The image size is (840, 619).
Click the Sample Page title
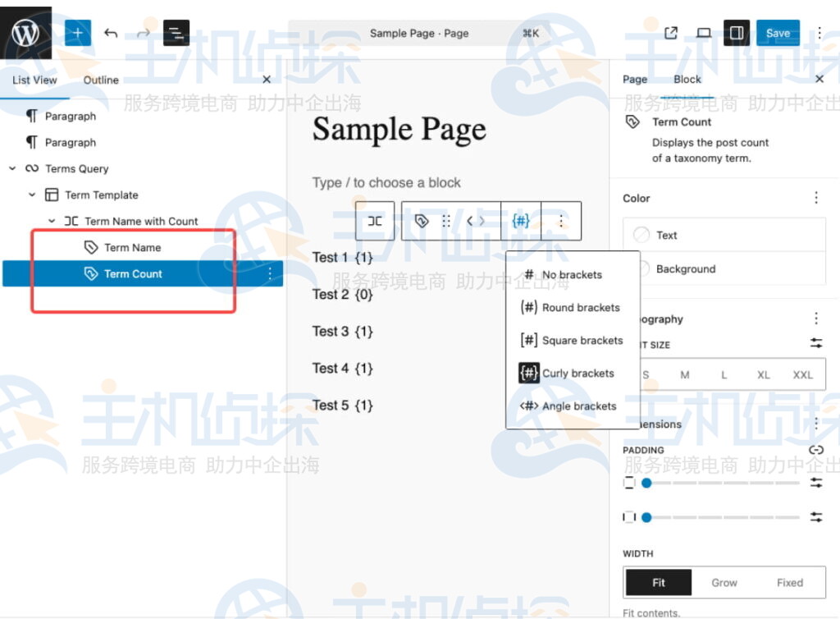[399, 130]
